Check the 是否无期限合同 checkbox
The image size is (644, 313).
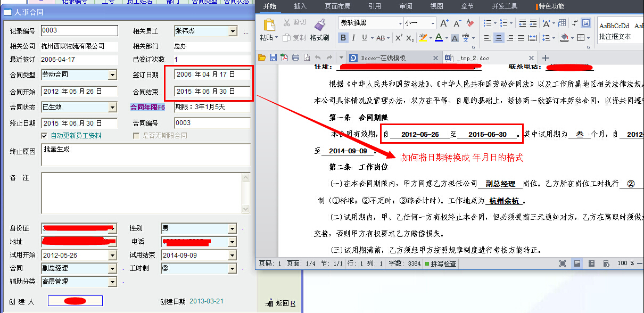click(136, 136)
